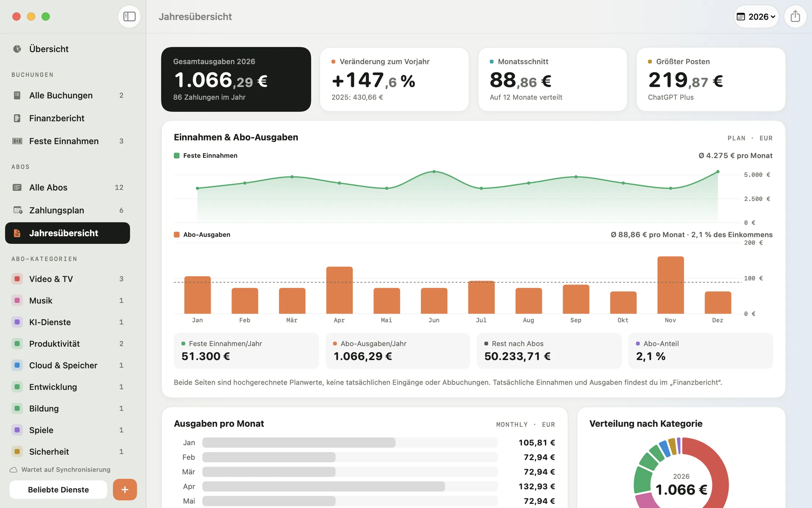Select Alle Abos list icon

(17, 187)
